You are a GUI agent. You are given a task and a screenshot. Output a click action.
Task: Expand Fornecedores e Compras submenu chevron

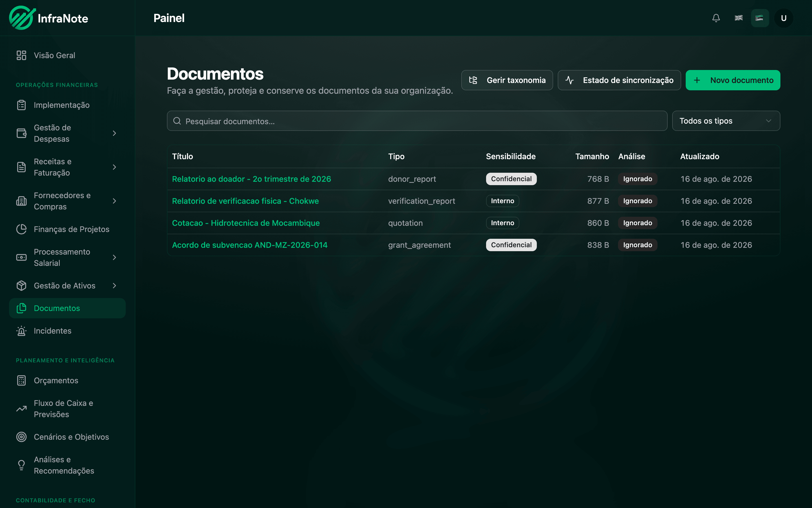[x=114, y=201]
